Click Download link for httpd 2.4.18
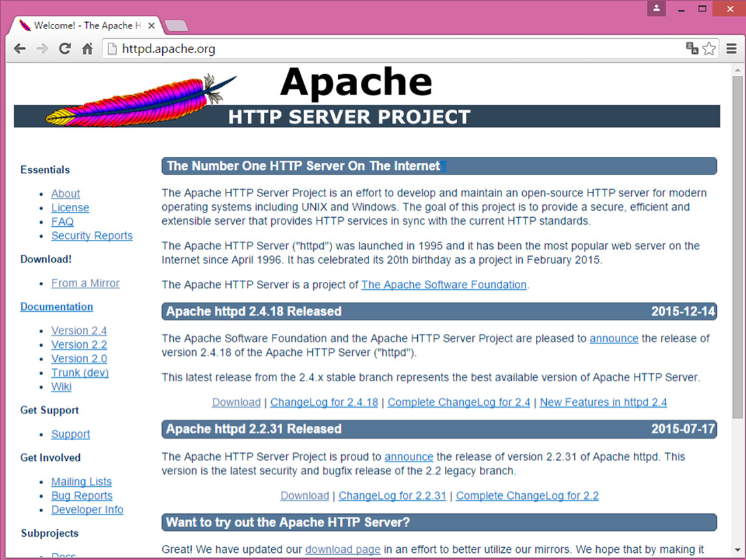The image size is (746, 560). pos(236,402)
